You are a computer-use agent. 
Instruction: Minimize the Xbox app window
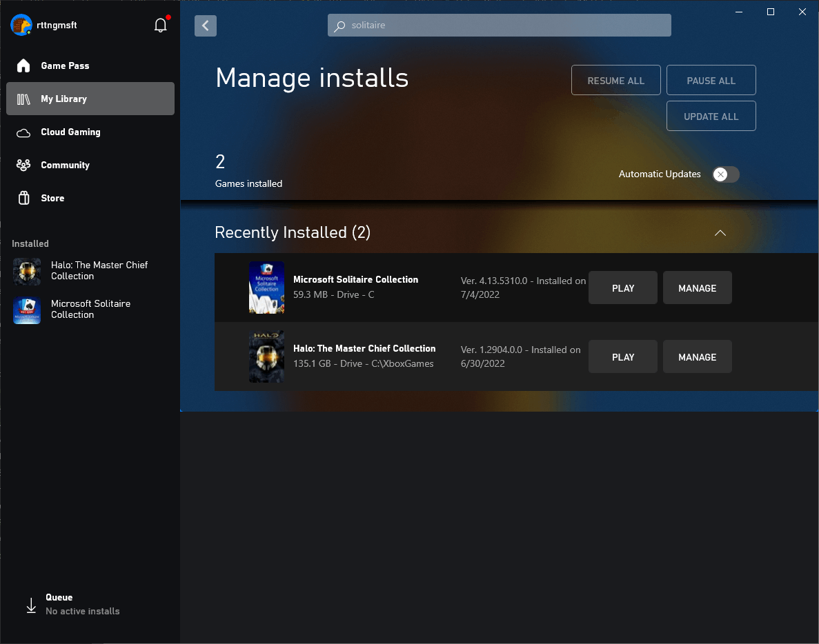(738, 12)
